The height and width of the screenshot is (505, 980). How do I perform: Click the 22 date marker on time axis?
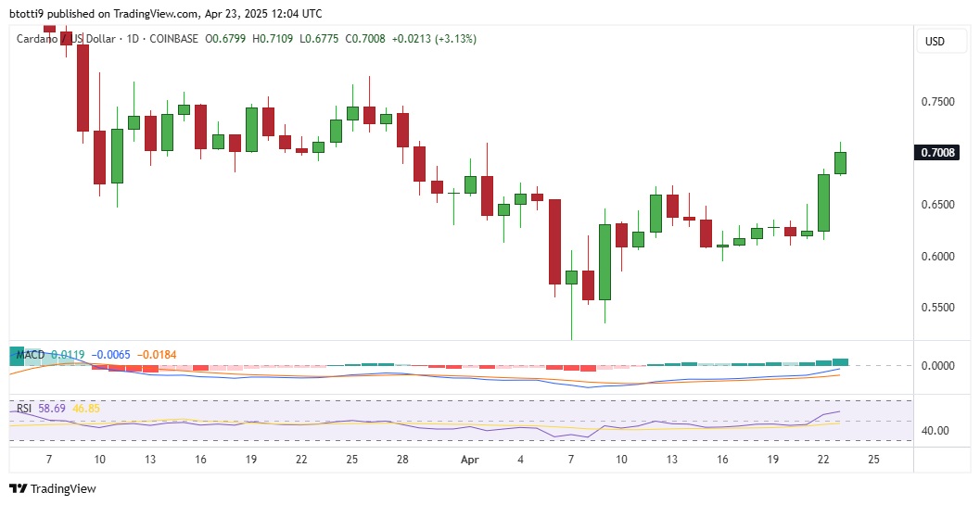coord(823,460)
